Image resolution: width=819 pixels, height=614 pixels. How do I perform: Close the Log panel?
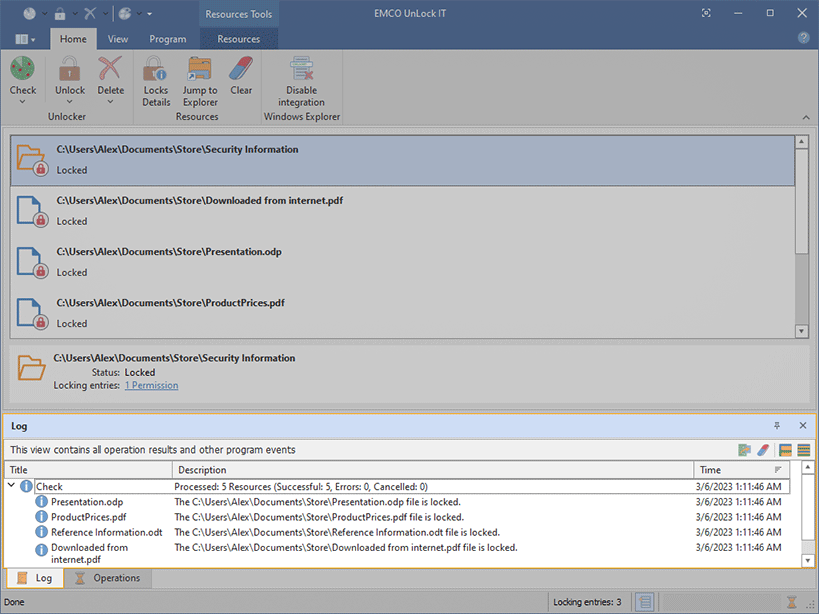click(802, 426)
